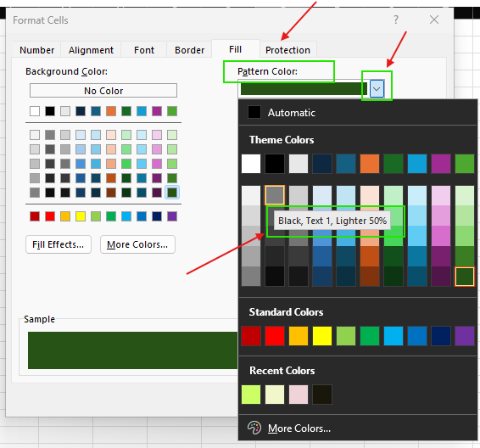Pick dark red in dropdown Standard Colors
Image resolution: width=480 pixels, height=448 pixels.
tap(251, 336)
